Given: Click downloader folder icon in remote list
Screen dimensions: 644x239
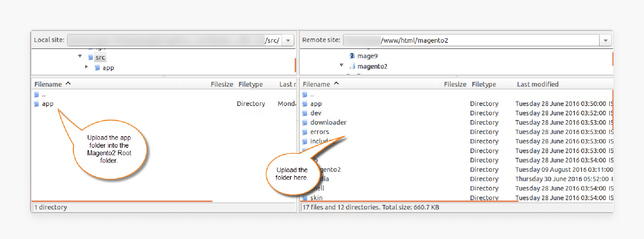Looking at the screenshot, I should [305, 123].
